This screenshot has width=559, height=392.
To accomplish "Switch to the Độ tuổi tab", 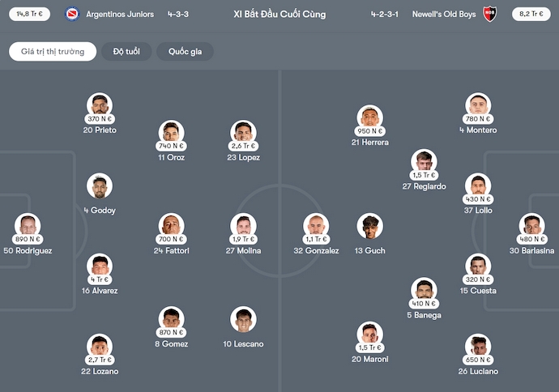I will (x=126, y=51).
